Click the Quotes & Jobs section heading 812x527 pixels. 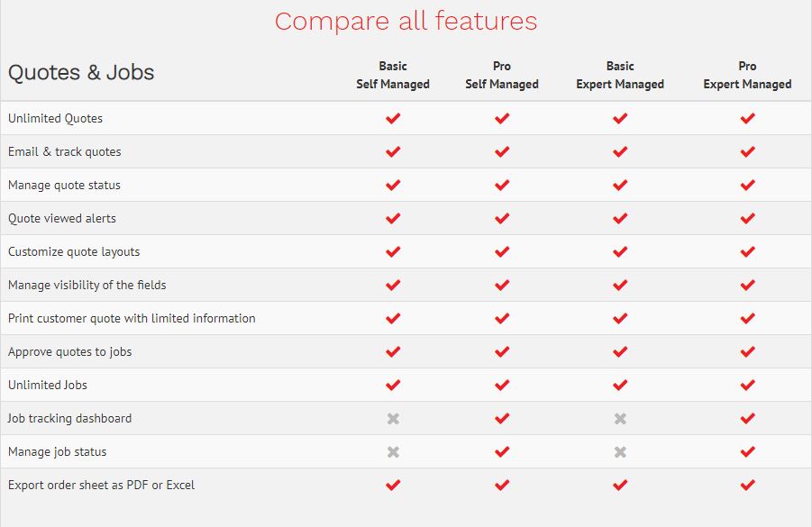pos(81,73)
